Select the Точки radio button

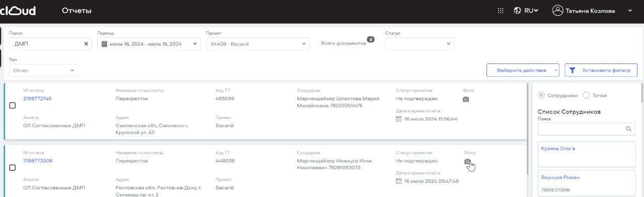(586, 95)
